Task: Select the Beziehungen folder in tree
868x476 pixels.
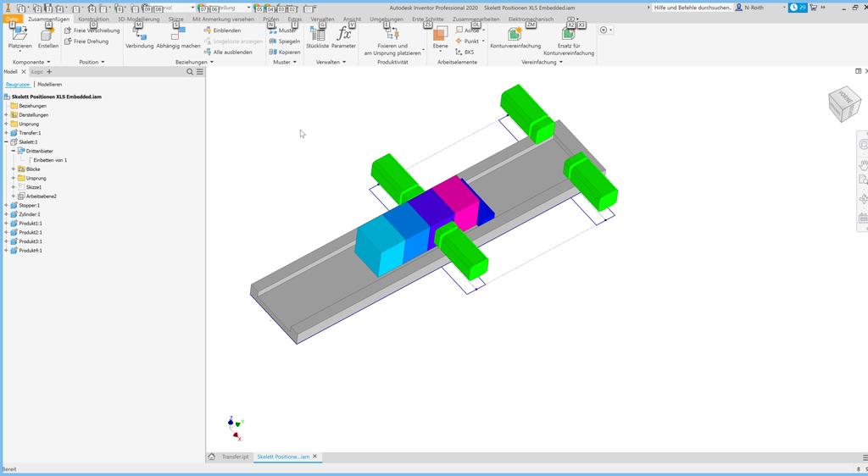Action: click(33, 106)
